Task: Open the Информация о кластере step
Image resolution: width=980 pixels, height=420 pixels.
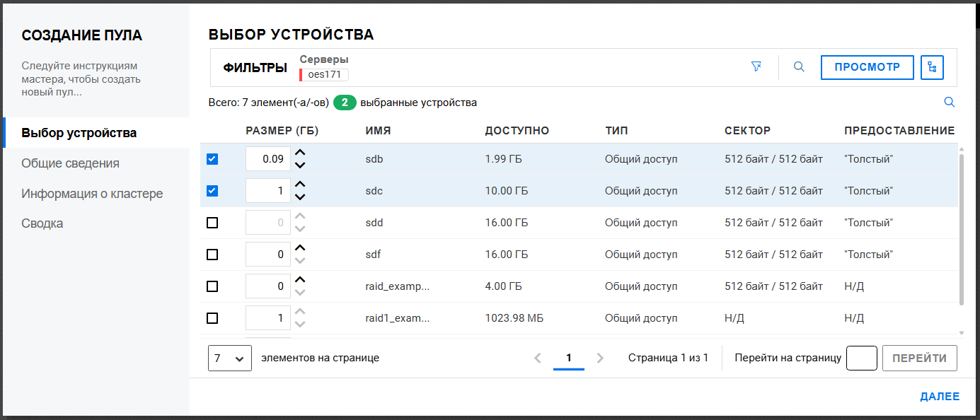Action: [x=92, y=194]
